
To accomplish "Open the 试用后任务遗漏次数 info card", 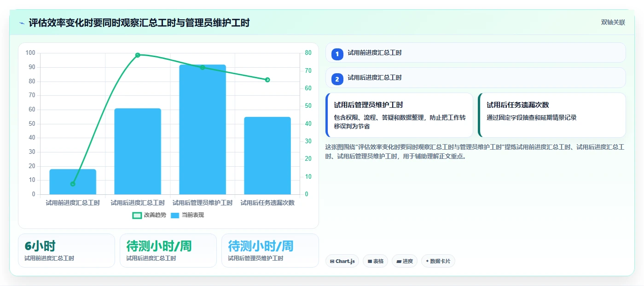I will pos(552,115).
